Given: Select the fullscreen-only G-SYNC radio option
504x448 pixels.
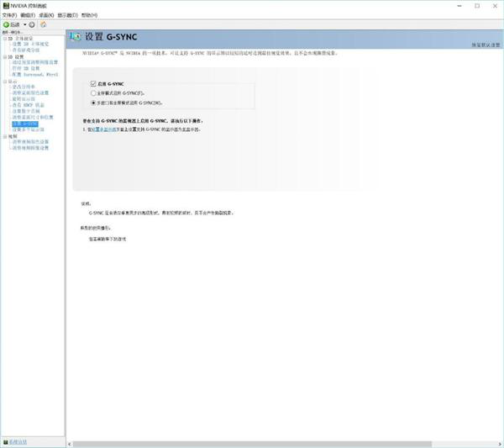Looking at the screenshot, I should 93,92.
